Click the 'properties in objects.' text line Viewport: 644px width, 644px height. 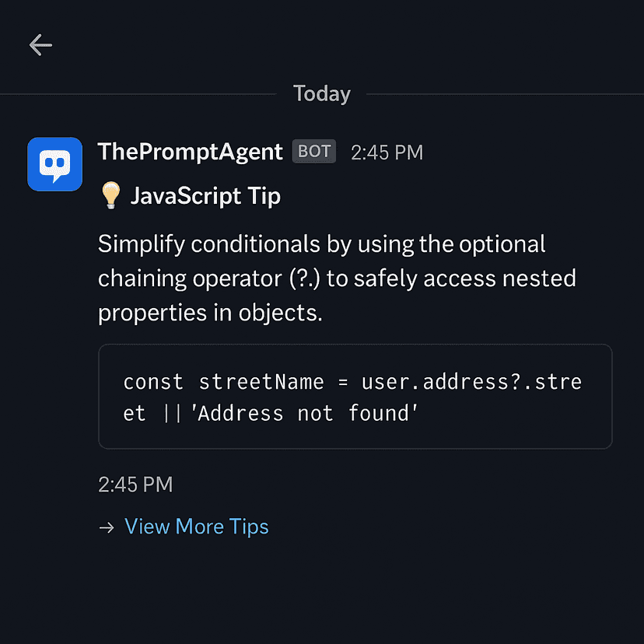[210, 313]
